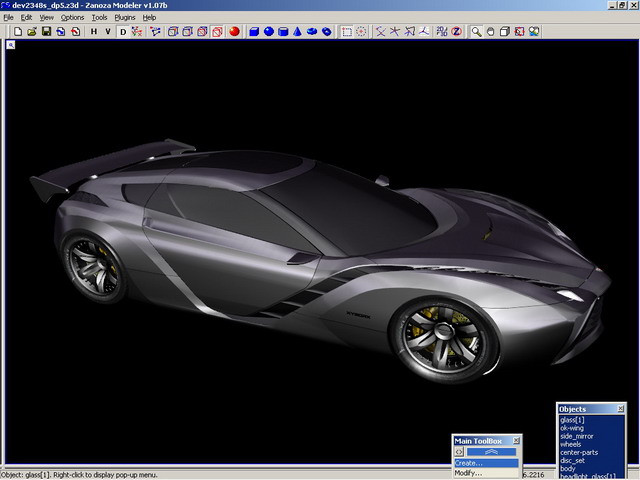Click the small arrows button in Main ToolBox

[x=459, y=452]
